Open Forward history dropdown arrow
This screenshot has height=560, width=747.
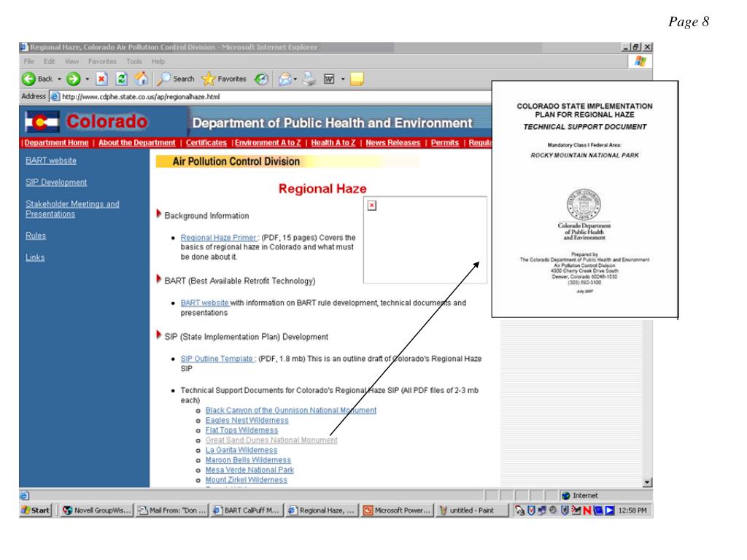click(x=88, y=79)
